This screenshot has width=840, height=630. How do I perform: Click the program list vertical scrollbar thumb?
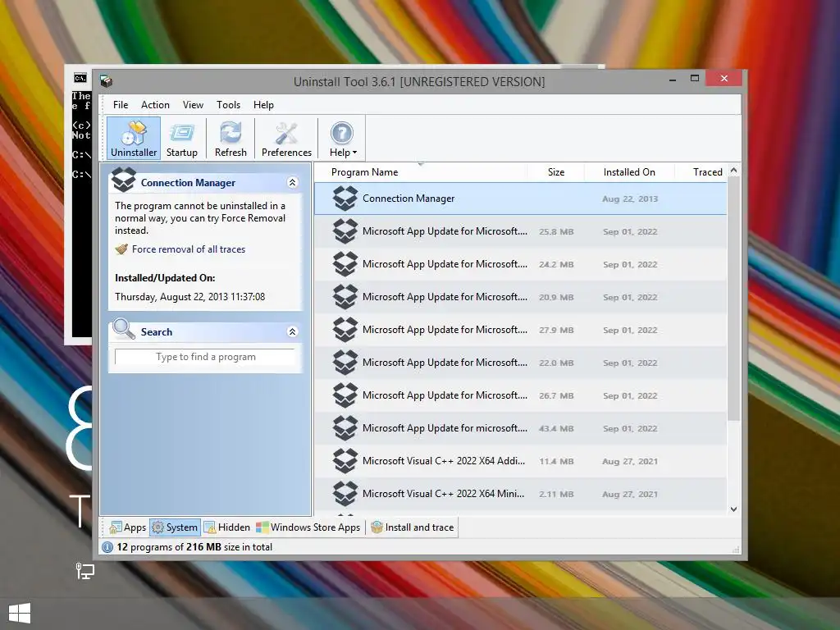pos(734,299)
